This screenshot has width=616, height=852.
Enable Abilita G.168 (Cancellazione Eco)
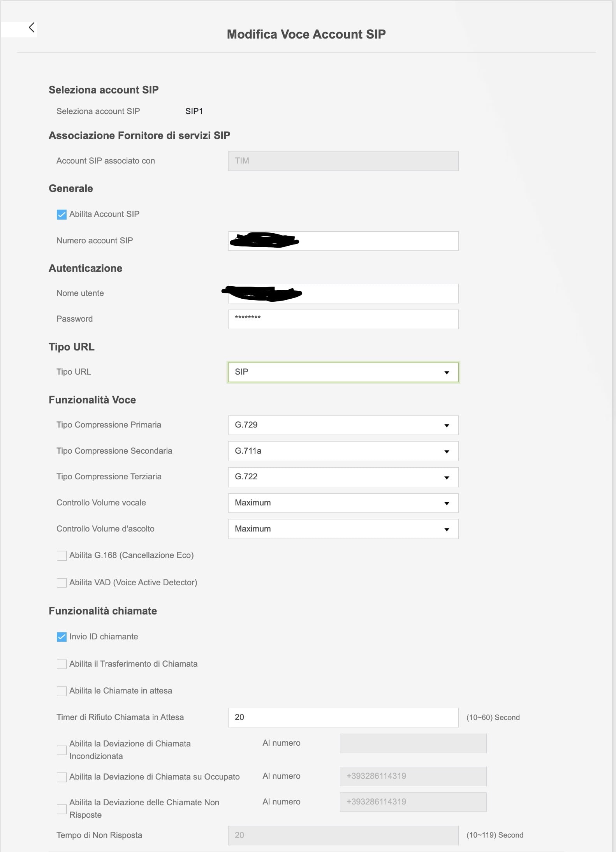click(61, 556)
